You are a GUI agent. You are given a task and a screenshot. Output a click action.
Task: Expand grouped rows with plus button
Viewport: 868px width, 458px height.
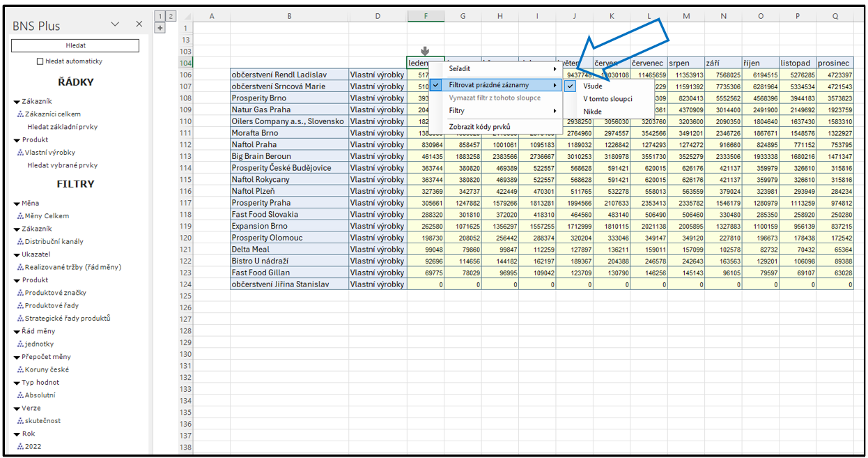pos(160,28)
